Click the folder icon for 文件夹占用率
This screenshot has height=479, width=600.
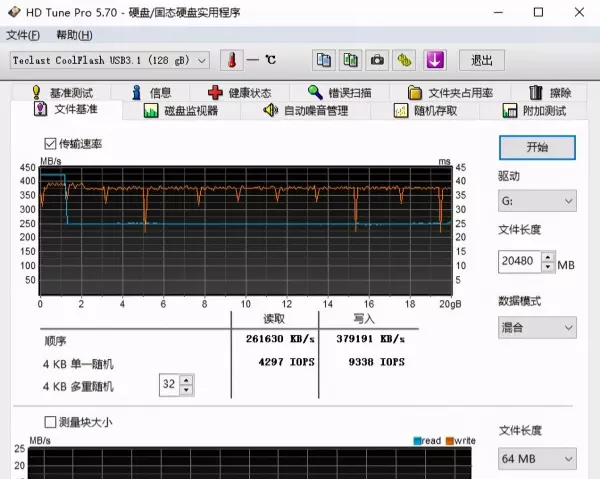pos(415,93)
